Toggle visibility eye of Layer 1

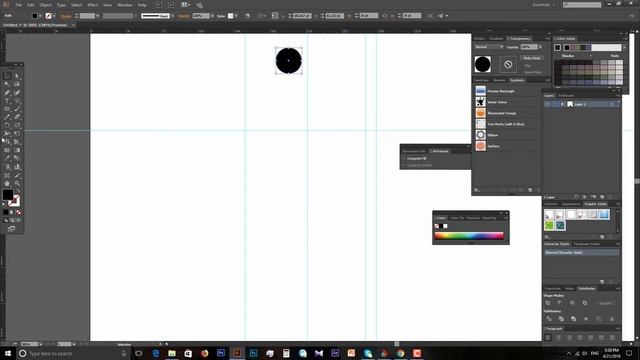547,104
